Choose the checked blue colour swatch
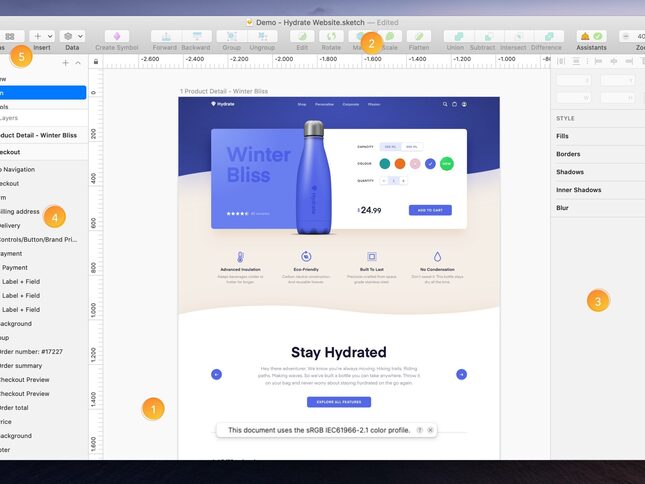Viewport: 645px width, 484px height. click(x=430, y=164)
